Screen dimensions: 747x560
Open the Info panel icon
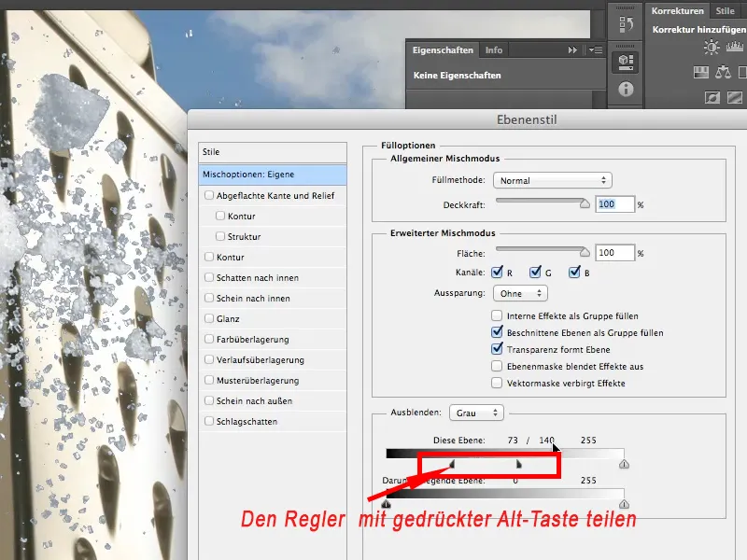[626, 89]
